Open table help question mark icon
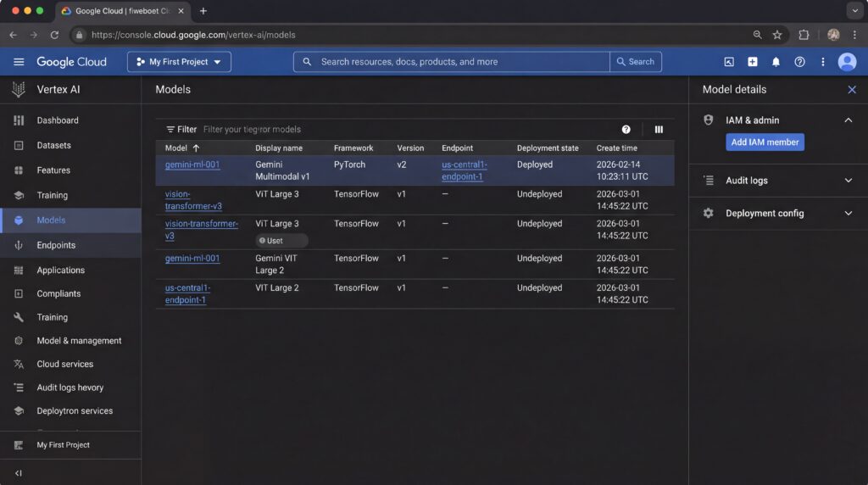Screen dimensions: 868x485 tap(626, 129)
